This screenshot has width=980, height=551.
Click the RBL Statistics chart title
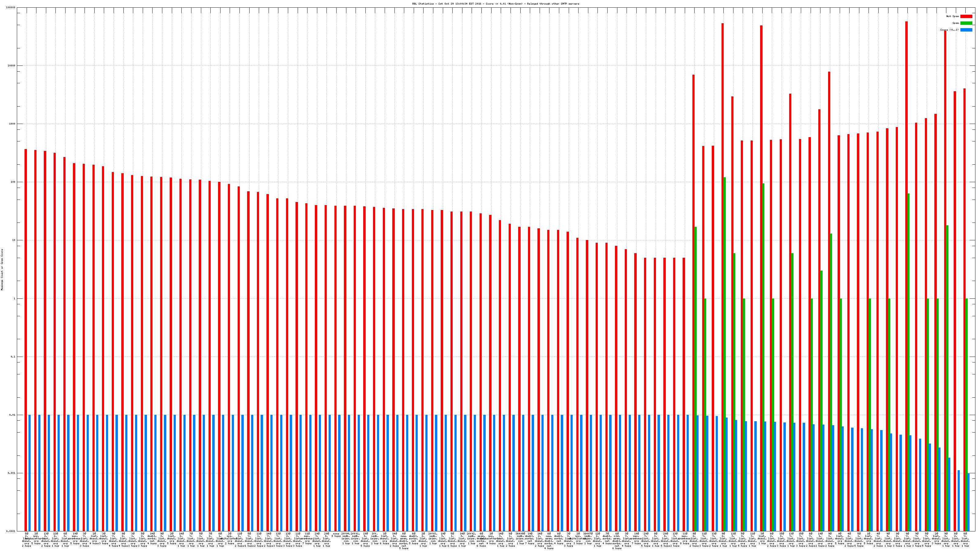point(496,4)
